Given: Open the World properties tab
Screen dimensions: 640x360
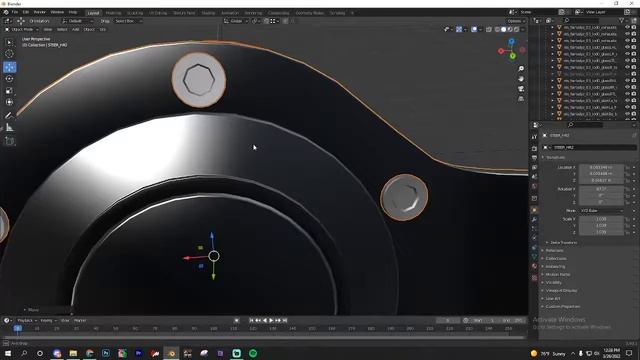Looking at the screenshot, I should [534, 187].
